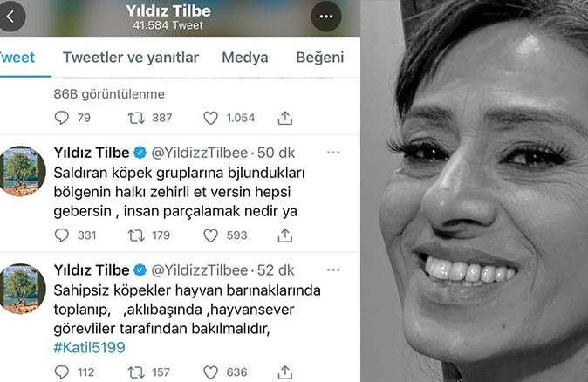Open the #Katil5199 hashtag link
This screenshot has width=588, height=382.
[89, 347]
